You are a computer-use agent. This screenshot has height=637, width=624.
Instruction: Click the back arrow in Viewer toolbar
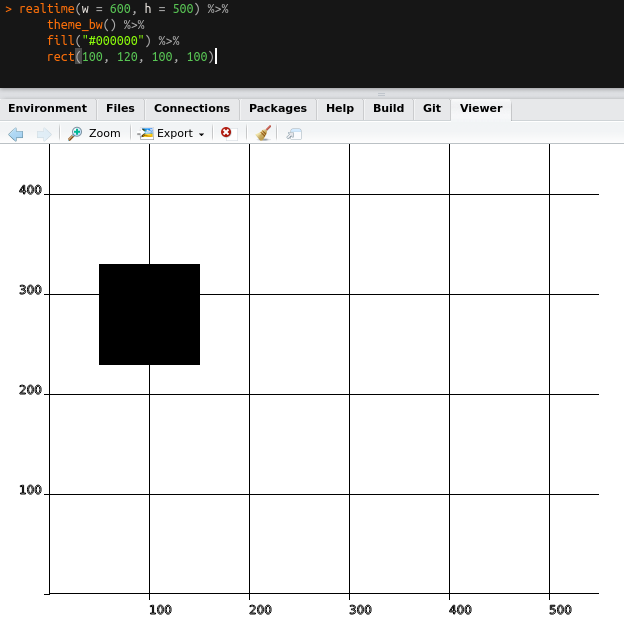pyautogui.click(x=15, y=133)
